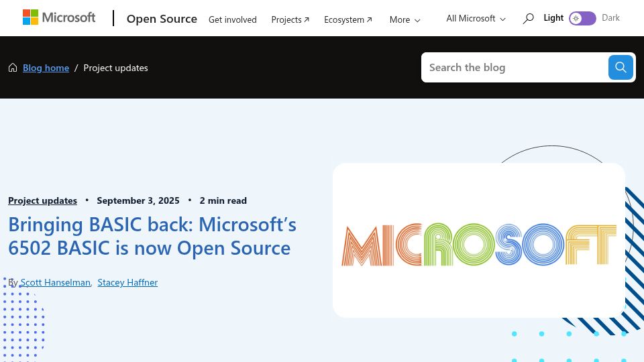The height and width of the screenshot is (362, 644).
Task: Expand the More dropdown menu
Action: 405,19
